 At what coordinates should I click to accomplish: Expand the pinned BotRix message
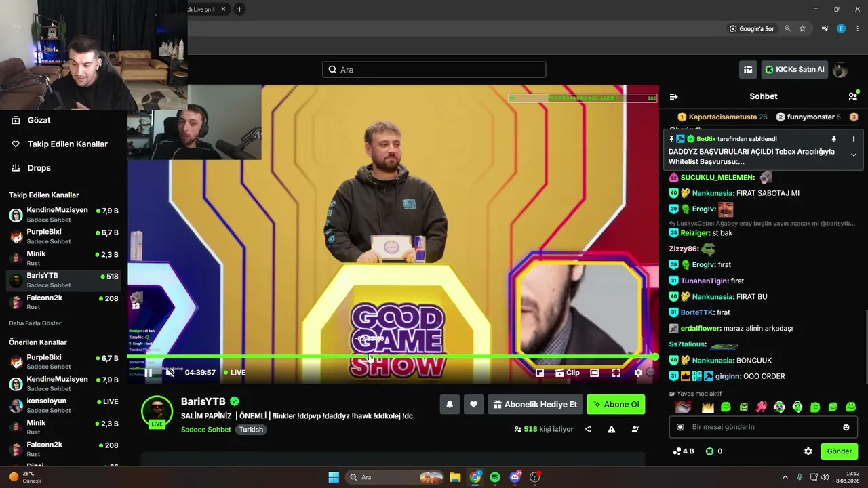tap(854, 155)
